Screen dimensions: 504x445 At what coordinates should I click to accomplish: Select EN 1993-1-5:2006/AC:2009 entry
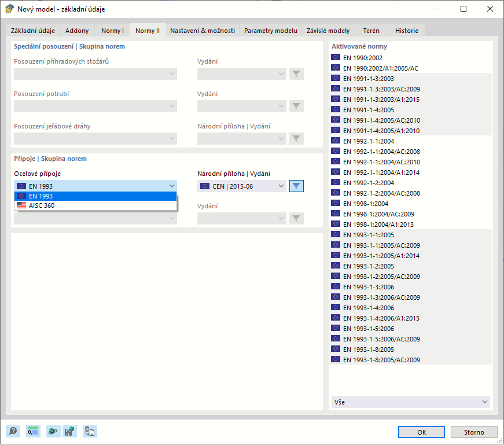point(411,339)
